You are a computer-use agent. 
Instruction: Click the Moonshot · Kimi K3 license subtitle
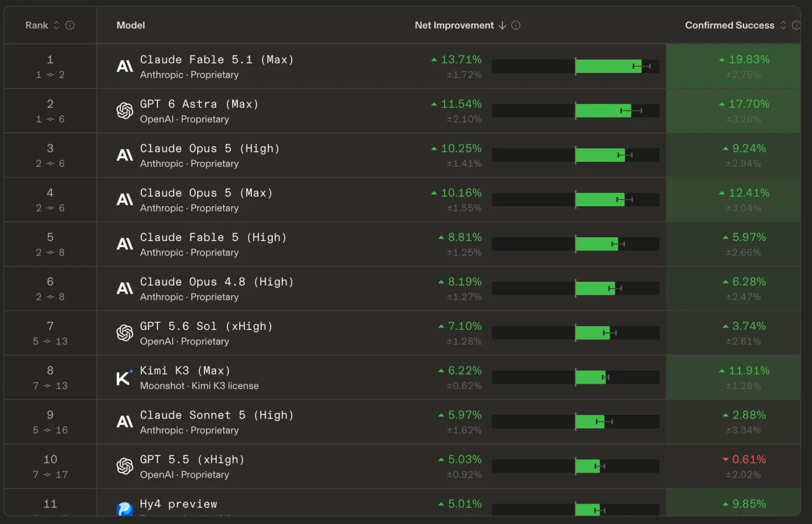(199, 386)
